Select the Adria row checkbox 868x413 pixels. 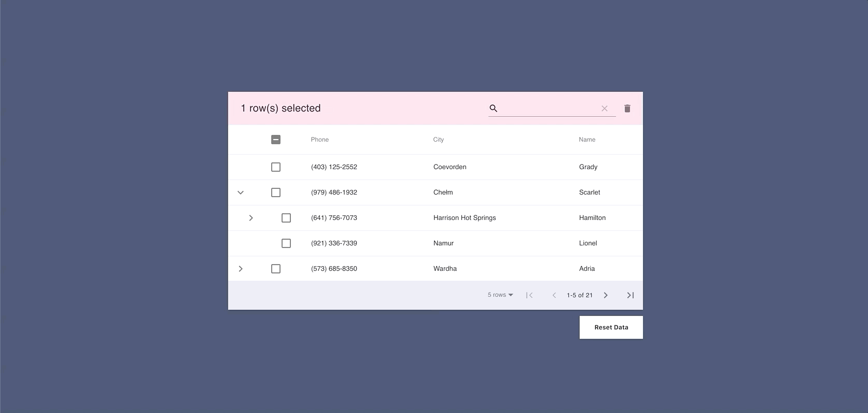[276, 269]
